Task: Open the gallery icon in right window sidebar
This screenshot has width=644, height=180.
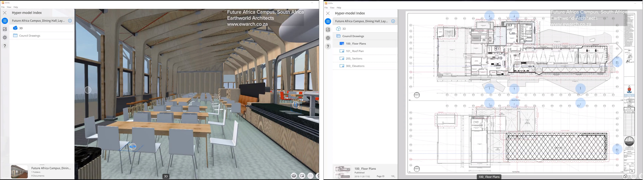Action: [328, 29]
